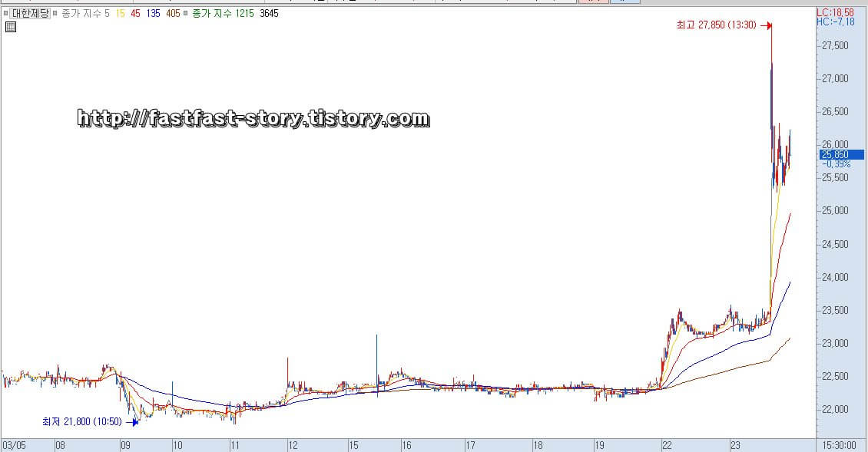Click the 27,500 price axis label

pyautogui.click(x=835, y=45)
